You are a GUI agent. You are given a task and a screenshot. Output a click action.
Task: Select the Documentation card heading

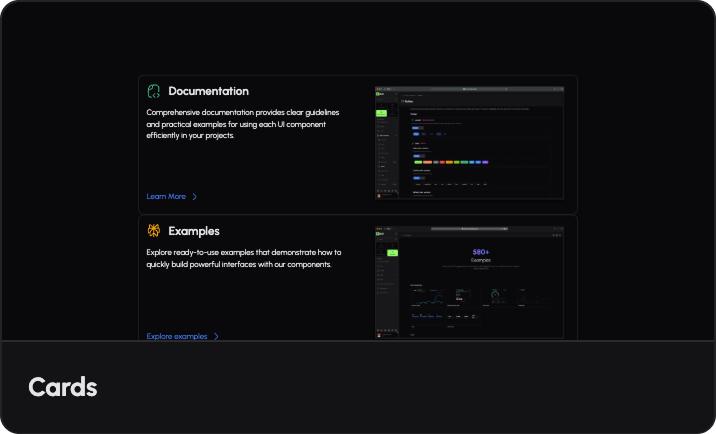208,91
